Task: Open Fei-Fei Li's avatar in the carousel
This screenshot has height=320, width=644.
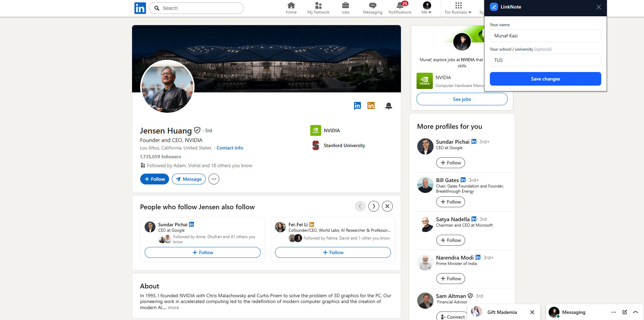Action: coord(280,227)
